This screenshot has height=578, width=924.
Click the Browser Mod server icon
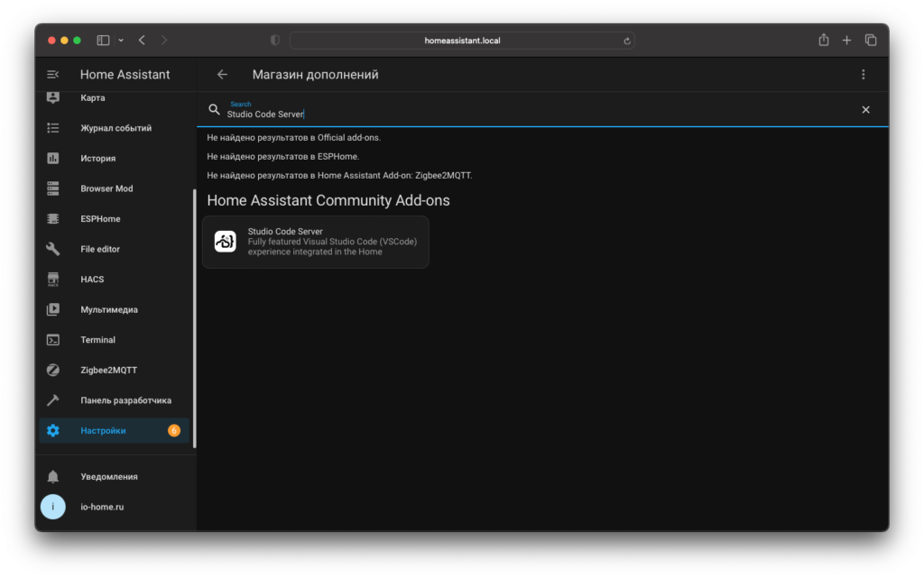(x=52, y=188)
